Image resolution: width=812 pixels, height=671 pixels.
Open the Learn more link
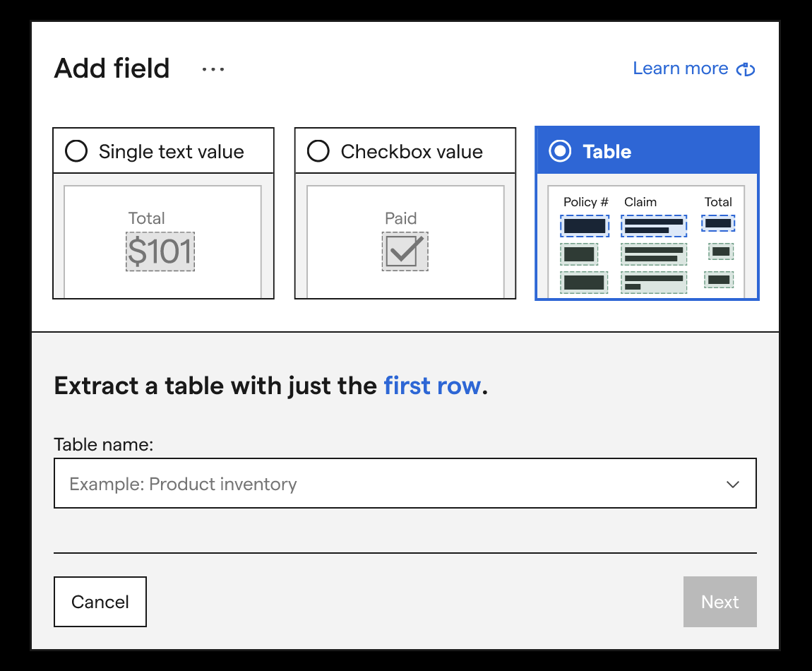(x=680, y=68)
